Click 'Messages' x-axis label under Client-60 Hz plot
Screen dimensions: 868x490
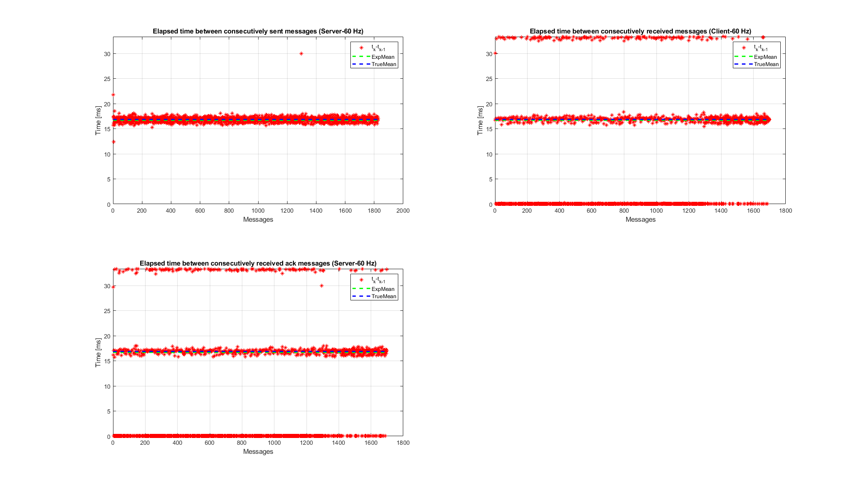tap(640, 219)
